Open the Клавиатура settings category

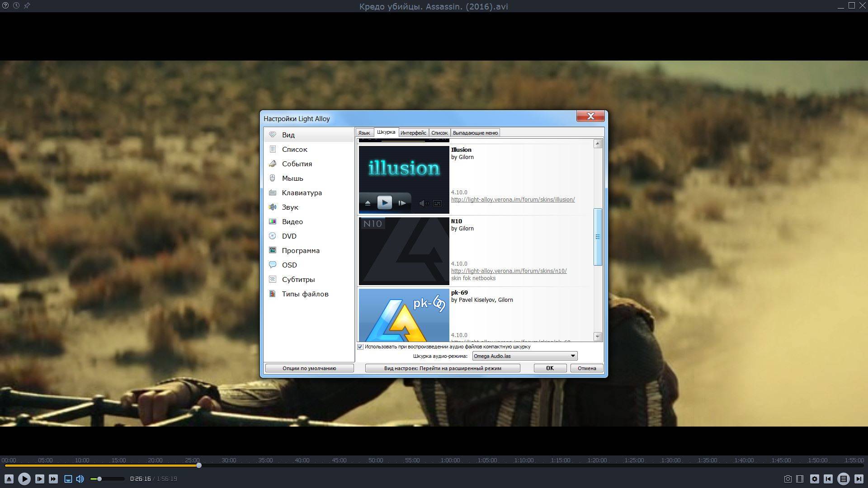309,192
